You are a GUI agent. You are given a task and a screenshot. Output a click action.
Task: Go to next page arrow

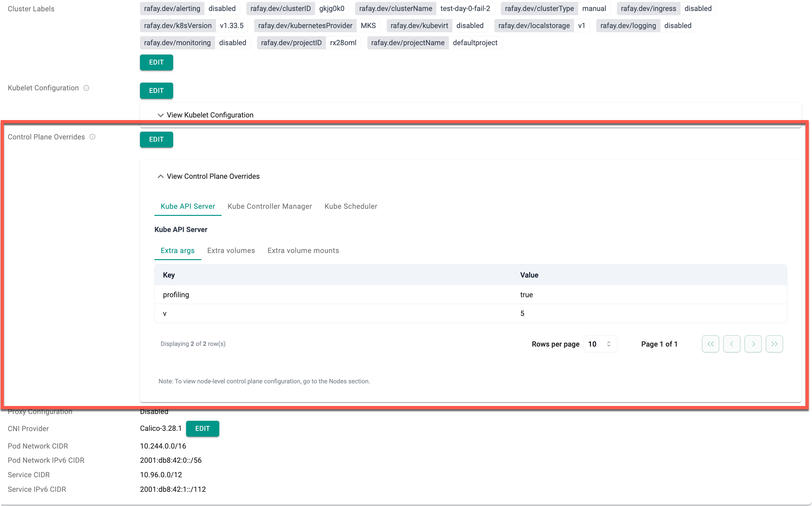click(753, 344)
